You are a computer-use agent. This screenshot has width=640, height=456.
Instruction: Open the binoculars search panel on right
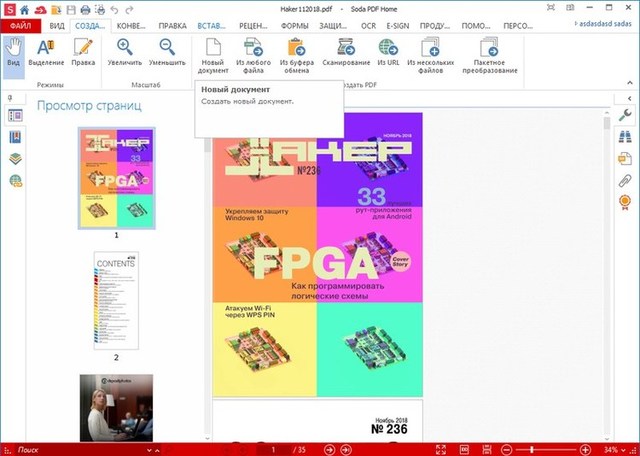625,137
